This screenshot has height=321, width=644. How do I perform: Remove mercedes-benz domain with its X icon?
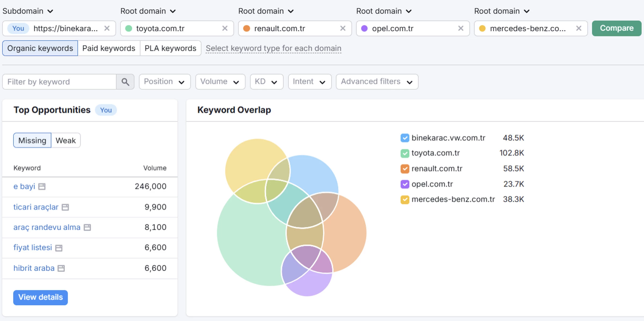point(579,28)
